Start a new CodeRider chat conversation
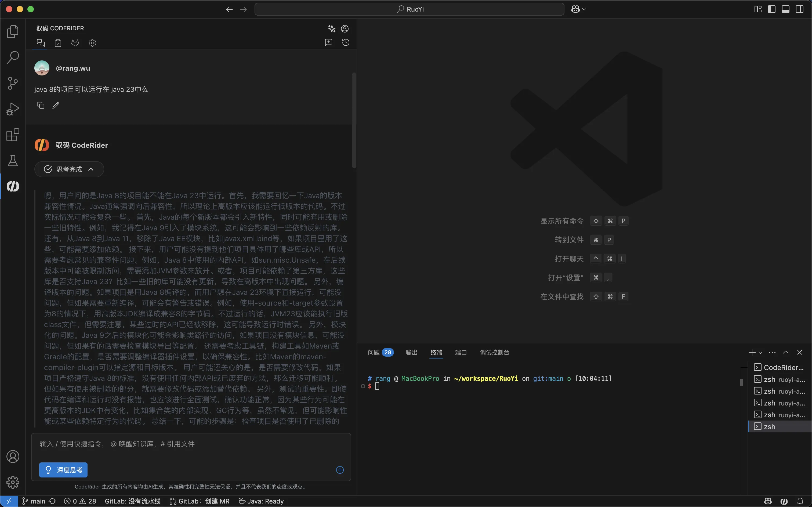Viewport: 812px width, 507px height. click(329, 42)
